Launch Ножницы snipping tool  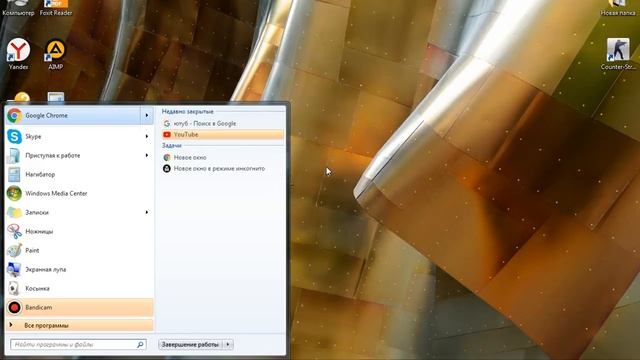pos(80,231)
